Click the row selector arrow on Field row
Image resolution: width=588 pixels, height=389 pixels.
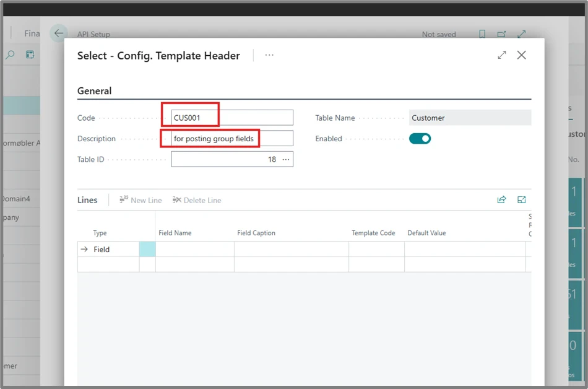click(x=84, y=250)
